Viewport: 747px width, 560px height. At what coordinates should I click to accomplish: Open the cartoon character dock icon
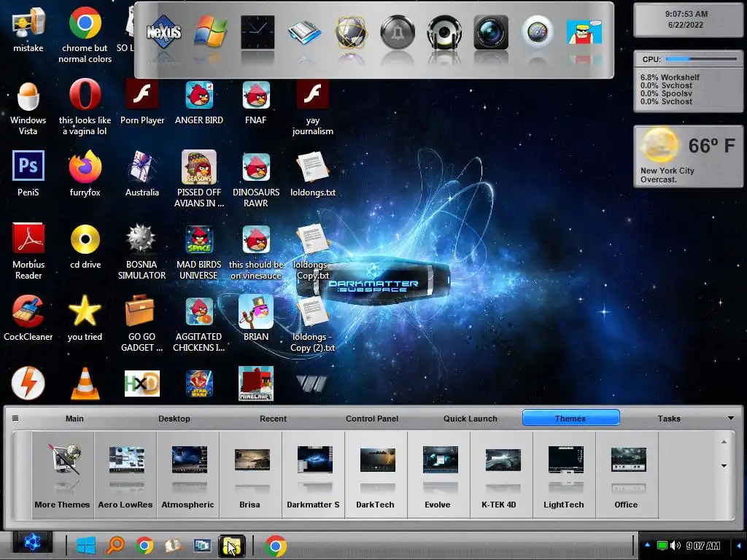pos(584,32)
